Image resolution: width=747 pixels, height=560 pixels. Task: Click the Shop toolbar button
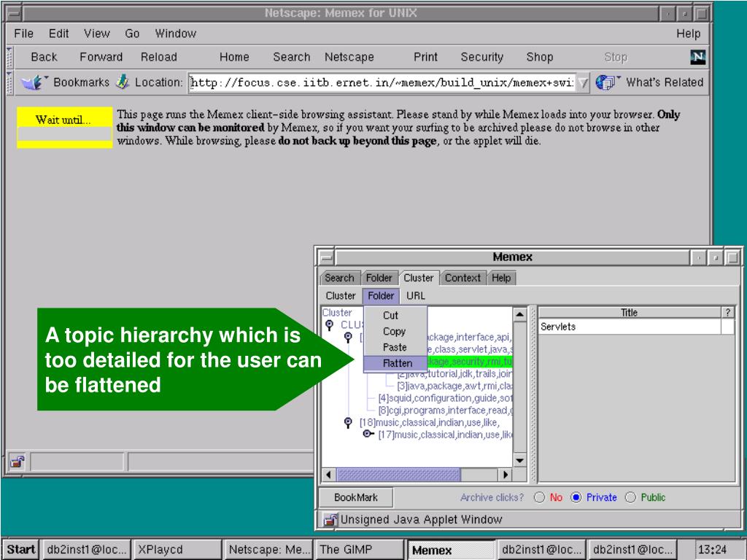(539, 57)
